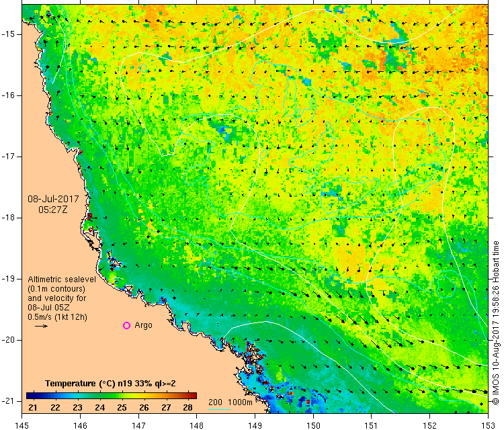Viewport: 504px width, 430px height.
Task: Click the longitude label 150
Action: pos(313,425)
